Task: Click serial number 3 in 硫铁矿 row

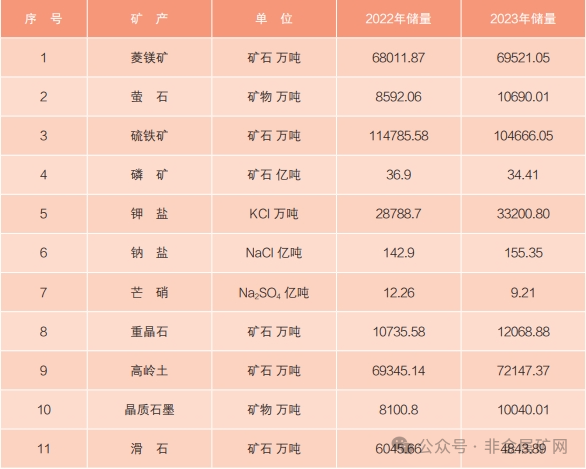Action: pos(44,136)
